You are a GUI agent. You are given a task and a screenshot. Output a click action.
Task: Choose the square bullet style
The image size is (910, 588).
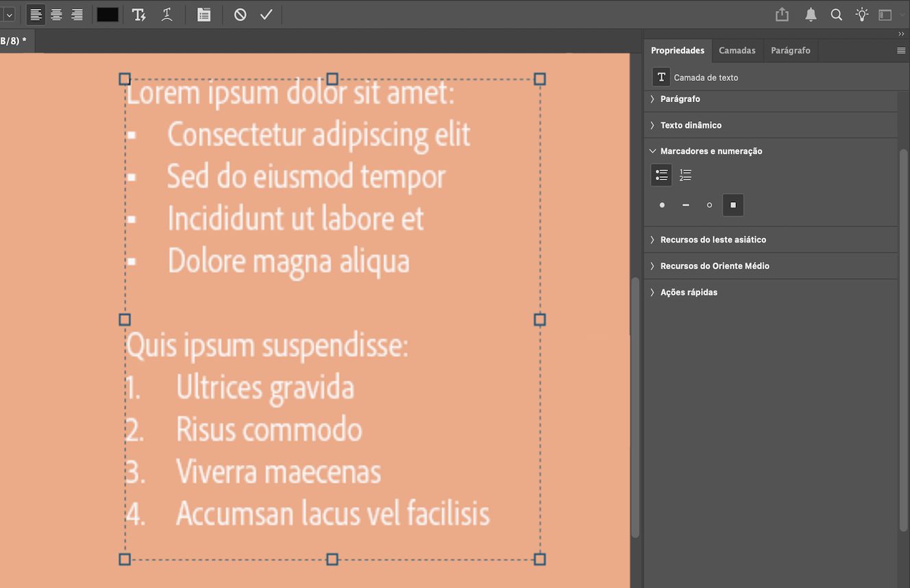point(733,205)
